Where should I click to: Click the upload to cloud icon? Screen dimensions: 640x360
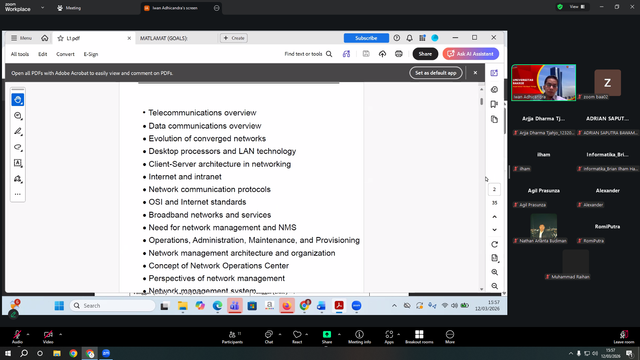point(382,54)
